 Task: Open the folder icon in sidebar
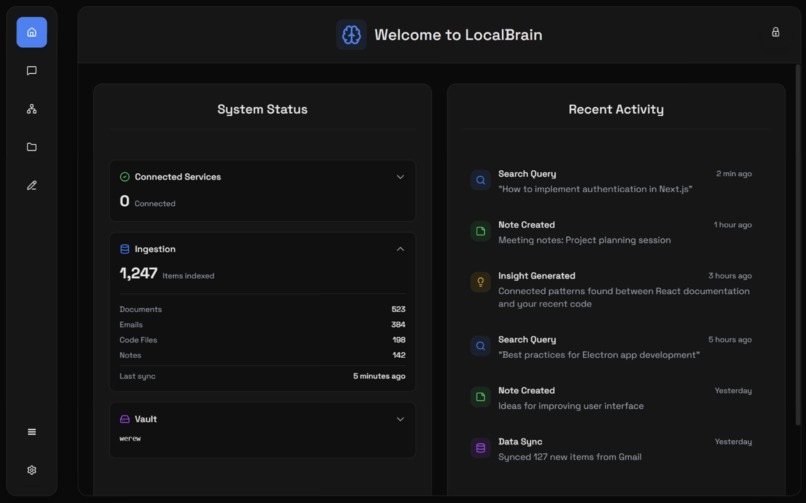click(31, 147)
